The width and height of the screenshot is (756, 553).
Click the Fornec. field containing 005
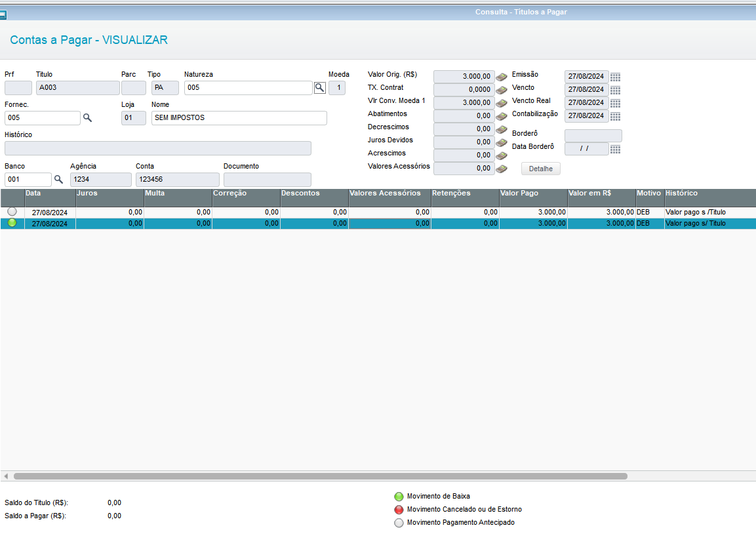tap(43, 117)
